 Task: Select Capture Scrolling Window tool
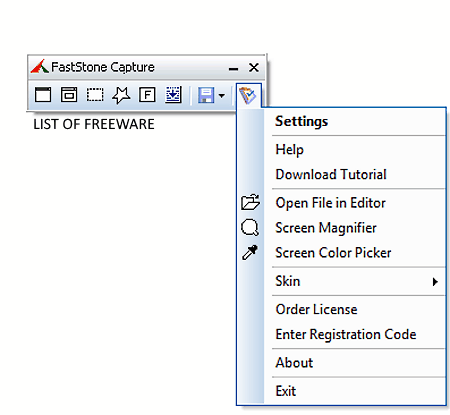173,95
